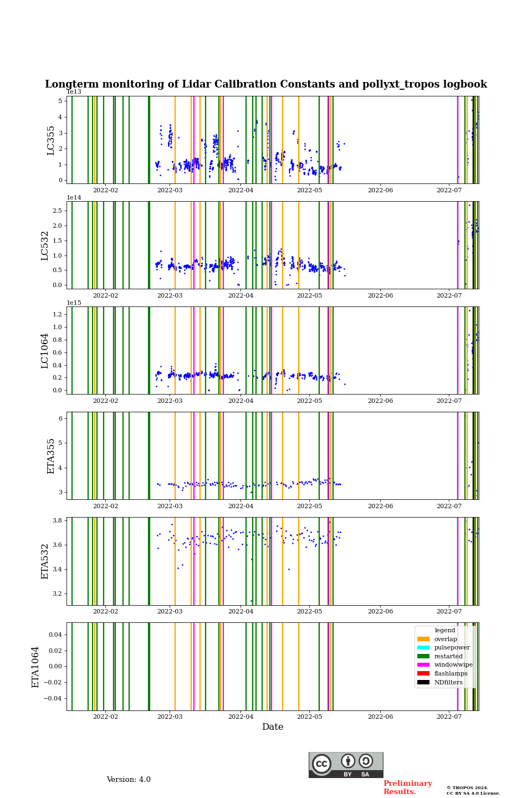Select the LC355 y-axis label

51,140
